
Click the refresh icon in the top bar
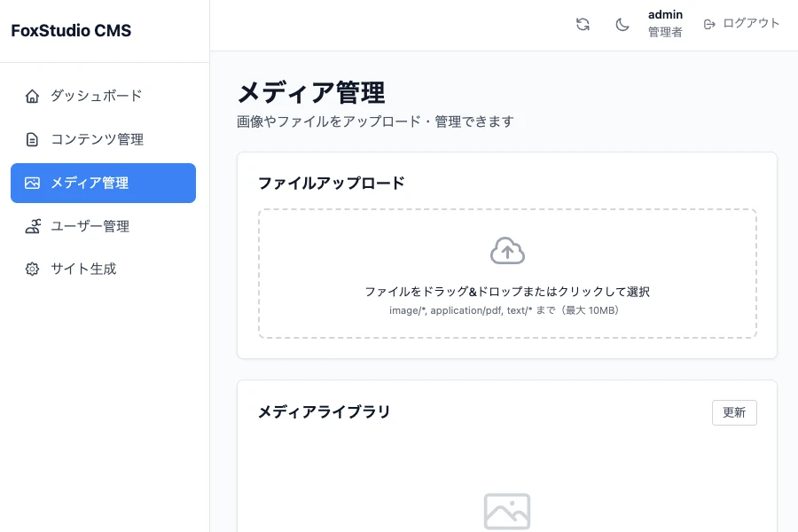(583, 24)
